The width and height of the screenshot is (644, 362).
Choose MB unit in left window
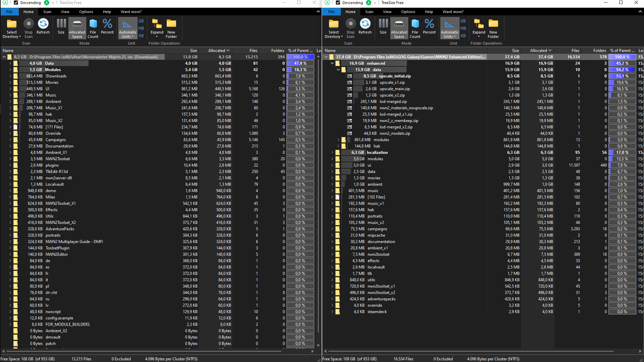[141, 28]
